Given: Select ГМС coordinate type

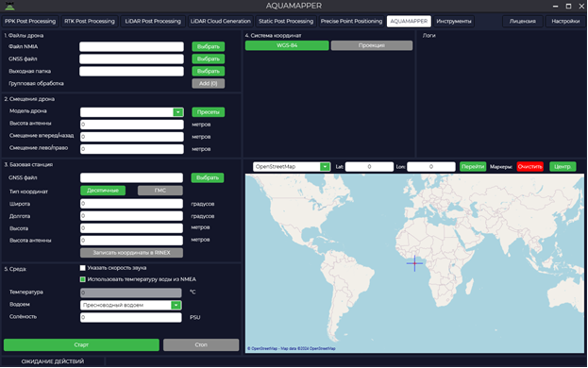Looking at the screenshot, I should pos(160,191).
